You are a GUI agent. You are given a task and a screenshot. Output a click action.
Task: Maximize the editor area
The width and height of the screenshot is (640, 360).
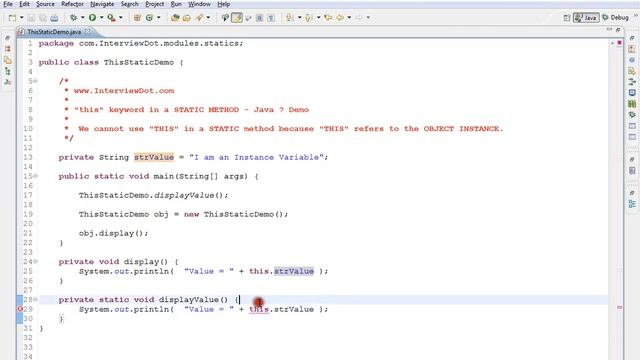tap(618, 30)
